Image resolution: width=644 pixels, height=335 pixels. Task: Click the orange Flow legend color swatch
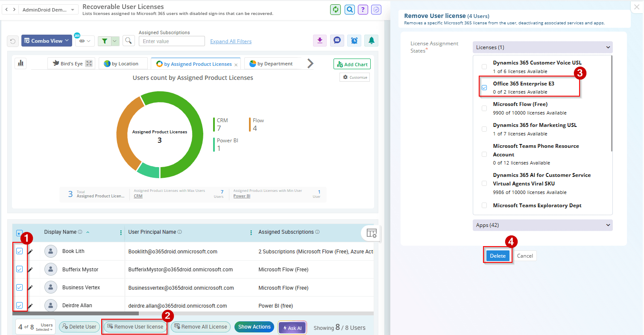coord(250,124)
